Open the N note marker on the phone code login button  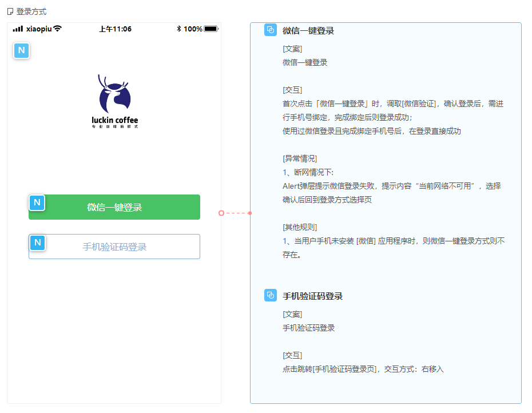[37, 243]
